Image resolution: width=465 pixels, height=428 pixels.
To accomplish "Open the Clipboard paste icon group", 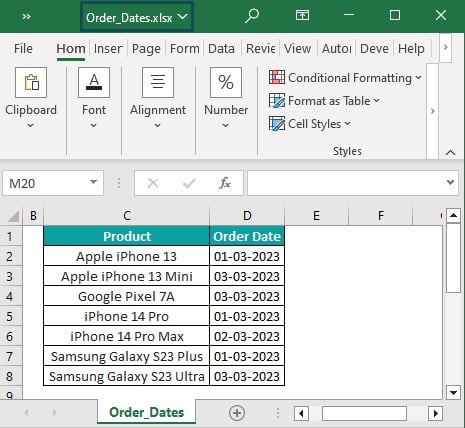I will pos(31,82).
